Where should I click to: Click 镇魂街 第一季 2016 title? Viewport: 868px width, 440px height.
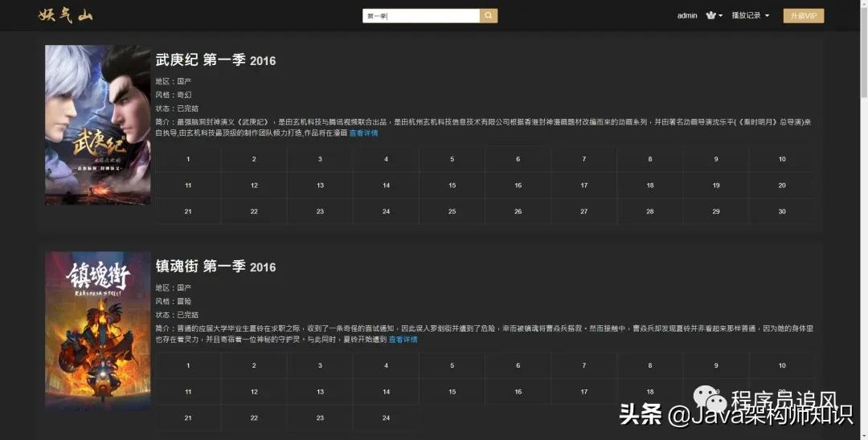click(215, 267)
